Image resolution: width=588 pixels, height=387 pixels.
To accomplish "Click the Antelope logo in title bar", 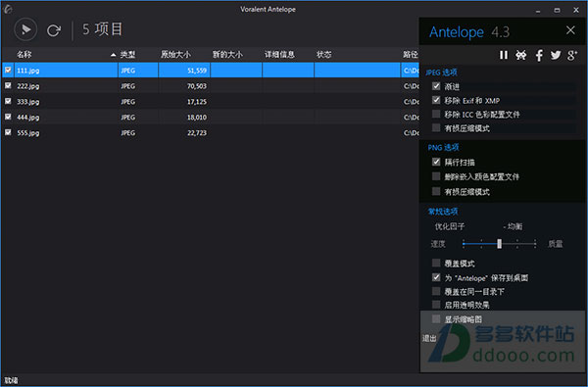I will click(7, 9).
